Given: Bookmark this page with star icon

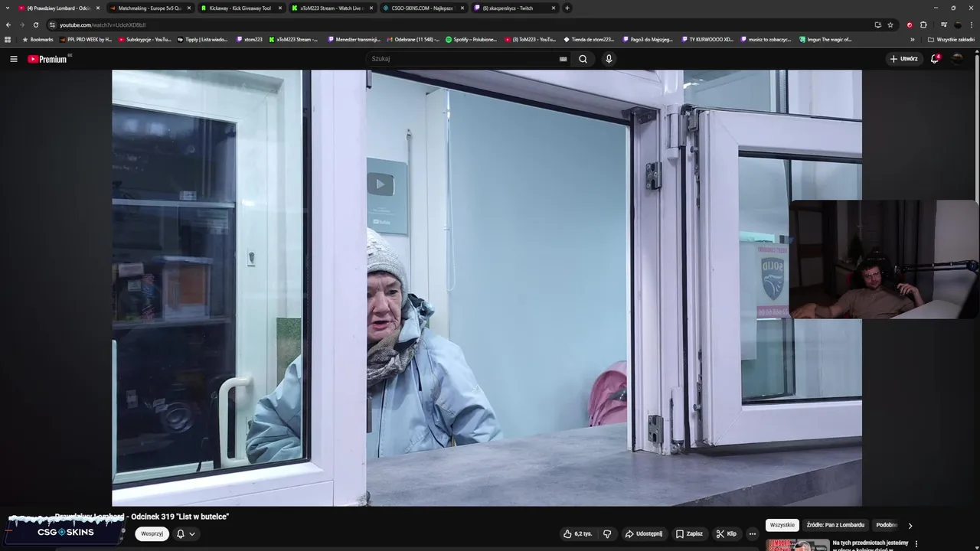Looking at the screenshot, I should [890, 24].
